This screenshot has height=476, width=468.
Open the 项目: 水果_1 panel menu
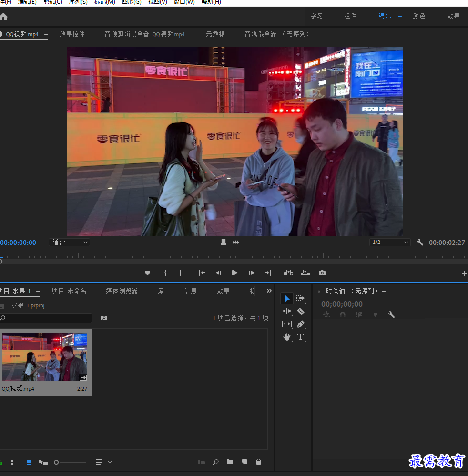tap(38, 292)
